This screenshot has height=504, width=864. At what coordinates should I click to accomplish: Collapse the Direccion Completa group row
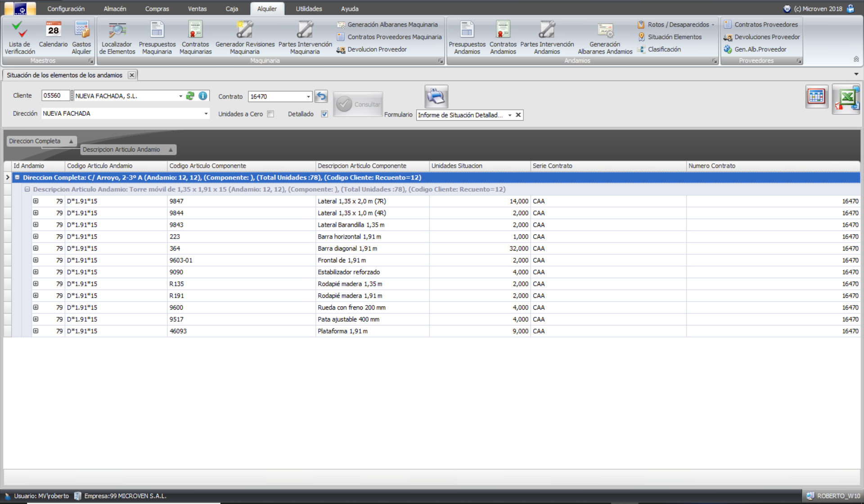17,178
